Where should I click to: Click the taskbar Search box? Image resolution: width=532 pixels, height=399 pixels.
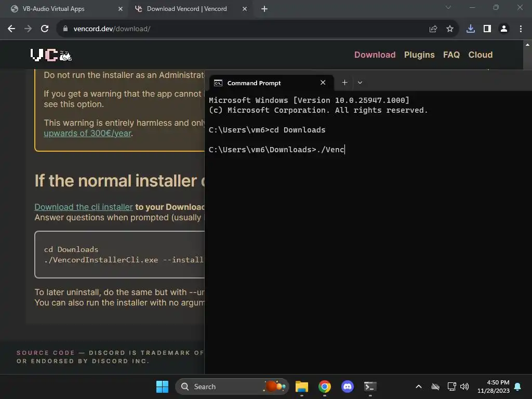click(x=232, y=387)
